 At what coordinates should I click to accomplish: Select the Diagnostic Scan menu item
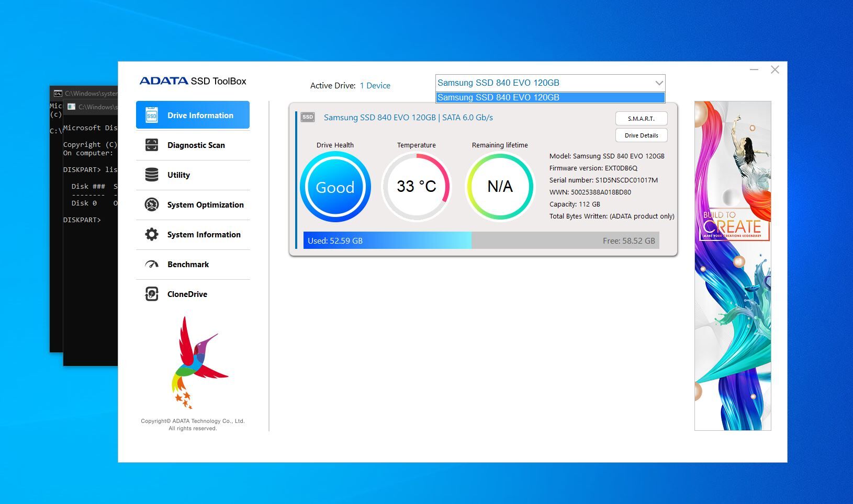(193, 145)
